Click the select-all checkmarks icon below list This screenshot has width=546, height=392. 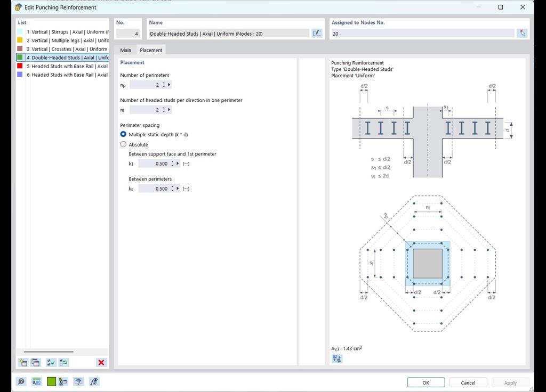click(51, 362)
